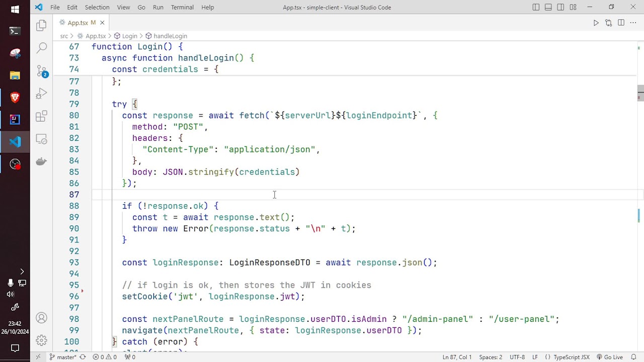Toggle the bottom Panel
644x362 pixels.
click(x=548, y=7)
